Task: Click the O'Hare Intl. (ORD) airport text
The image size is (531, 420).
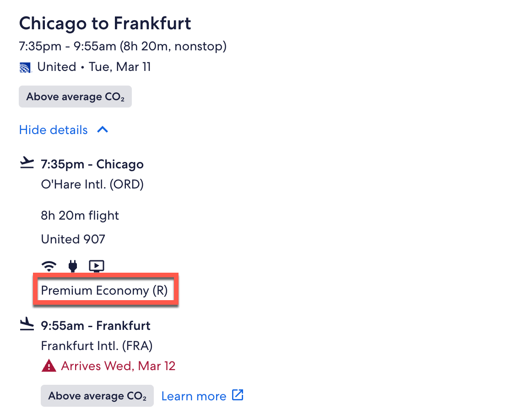Action: [92, 185]
